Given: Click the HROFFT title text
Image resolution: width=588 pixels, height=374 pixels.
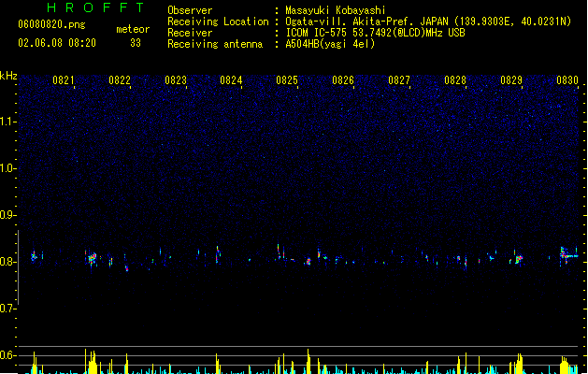Looking at the screenshot, I should click(95, 7).
